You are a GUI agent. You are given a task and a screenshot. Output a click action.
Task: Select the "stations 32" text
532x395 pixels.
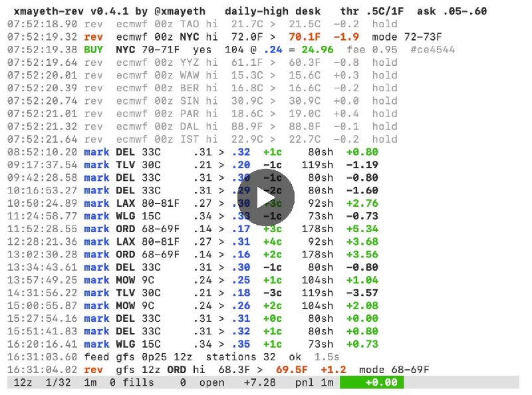click(x=241, y=357)
